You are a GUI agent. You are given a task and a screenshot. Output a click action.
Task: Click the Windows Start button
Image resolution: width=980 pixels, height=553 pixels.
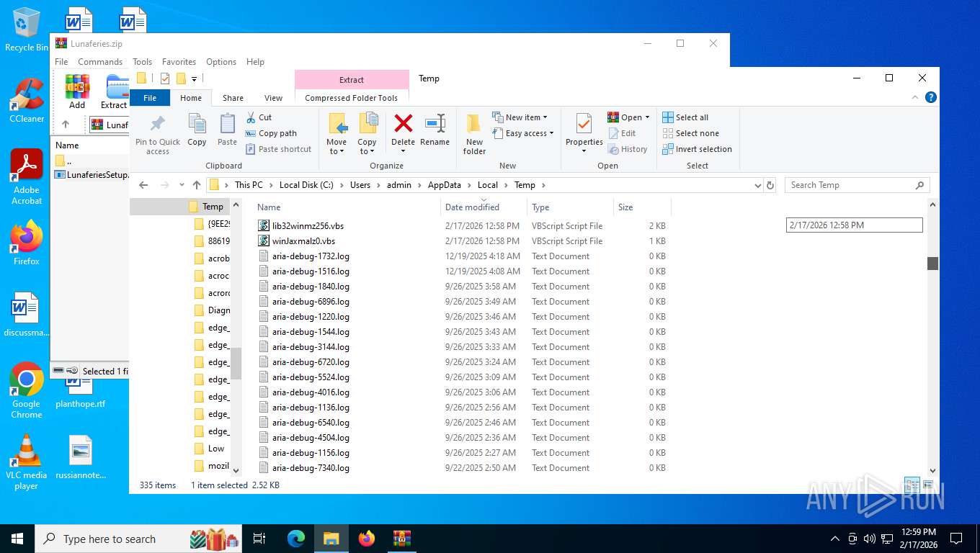pyautogui.click(x=17, y=539)
